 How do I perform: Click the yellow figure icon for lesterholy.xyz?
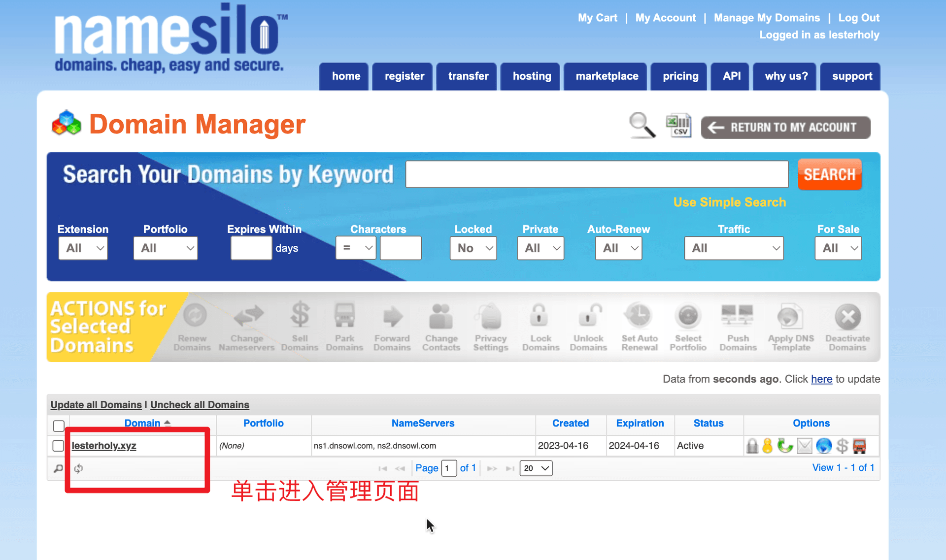767,446
